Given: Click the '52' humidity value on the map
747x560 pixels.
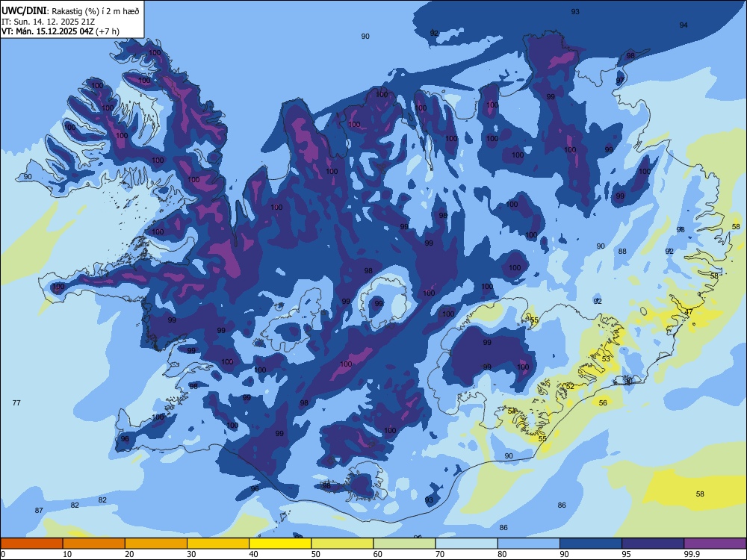Looking at the screenshot, I should pos(570,386).
